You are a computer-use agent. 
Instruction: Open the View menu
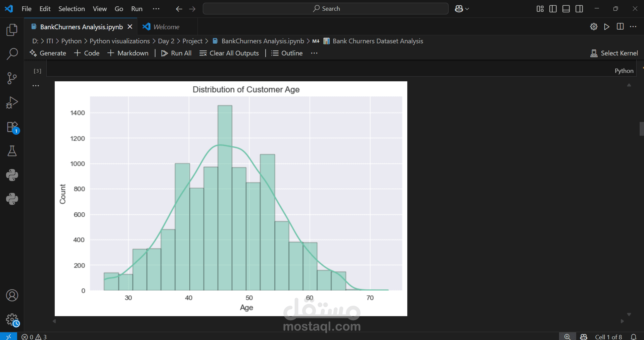[100, 9]
